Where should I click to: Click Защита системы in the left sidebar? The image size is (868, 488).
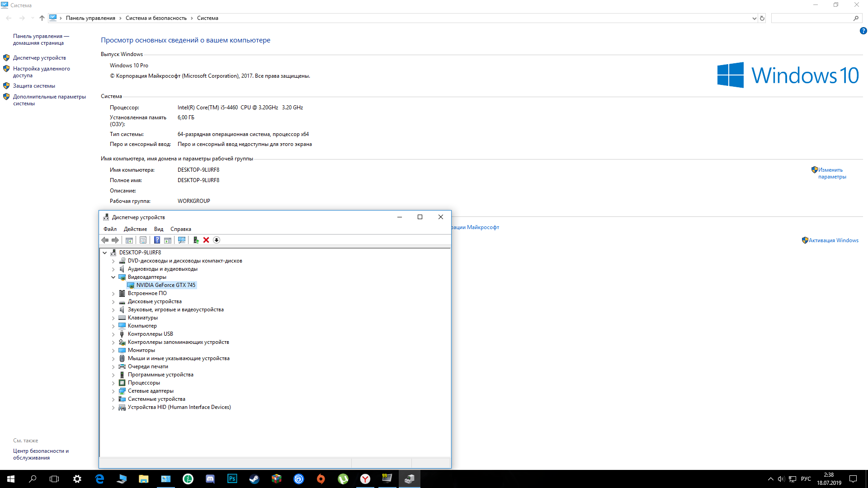tap(34, 86)
